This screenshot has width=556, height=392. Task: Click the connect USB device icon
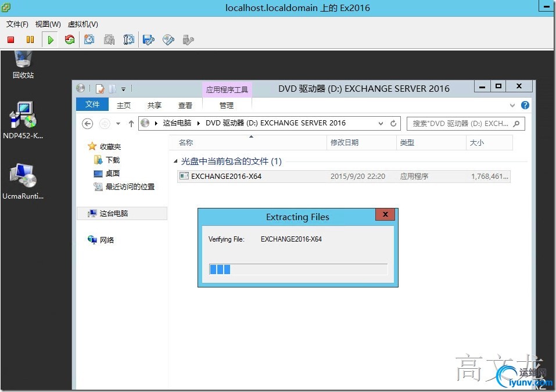click(188, 39)
